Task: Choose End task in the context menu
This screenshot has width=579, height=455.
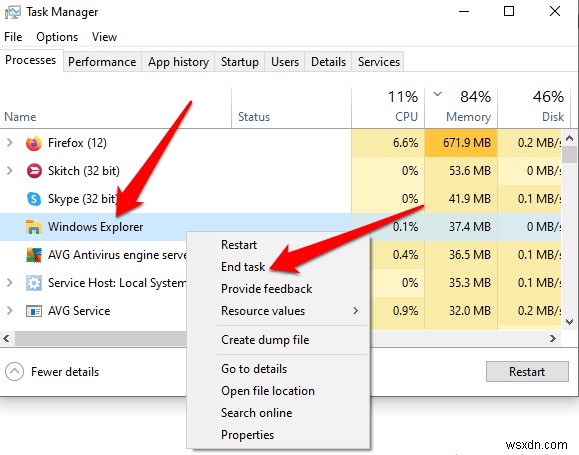Action: [243, 267]
